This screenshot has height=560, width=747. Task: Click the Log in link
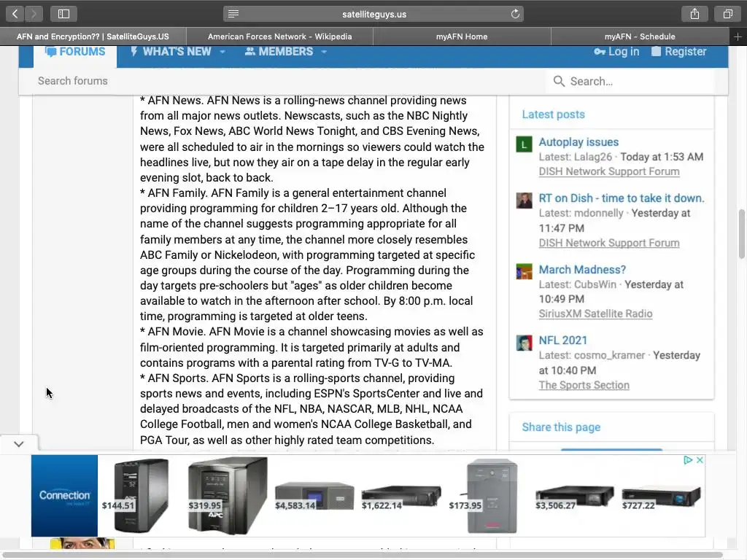[x=624, y=52]
